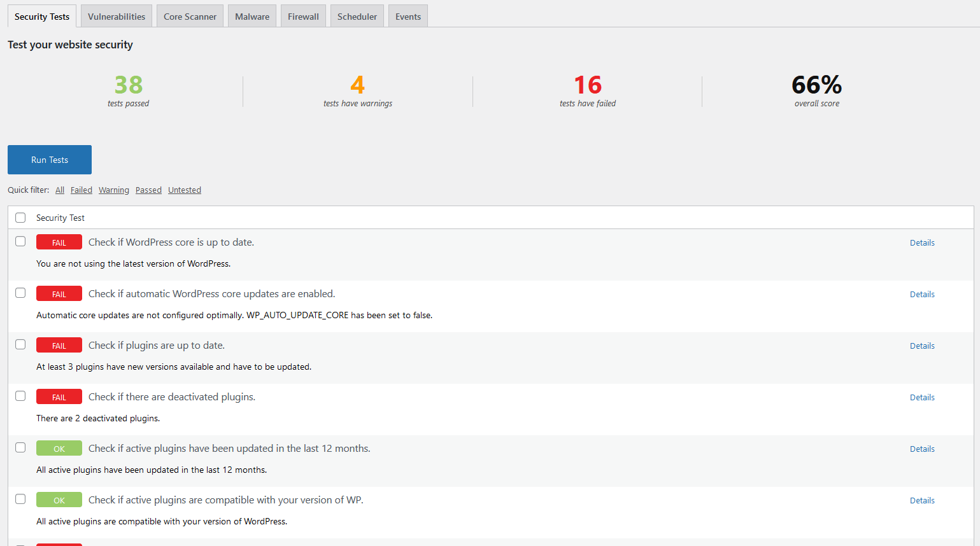Check the deactivated plugins test checkbox

(x=20, y=396)
